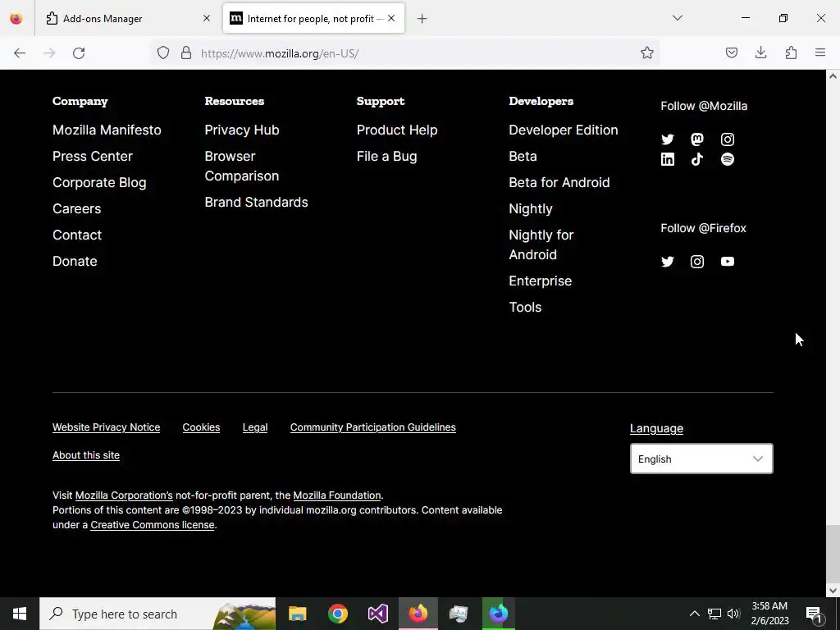840x630 pixels.
Task: Open a new tab
Action: tap(422, 19)
